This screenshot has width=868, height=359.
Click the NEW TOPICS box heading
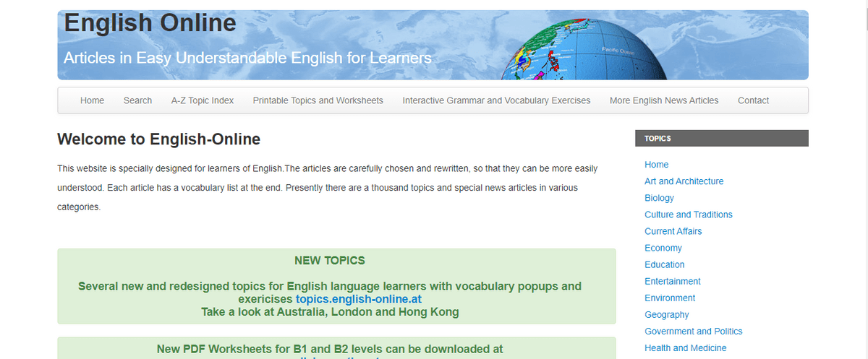point(330,260)
